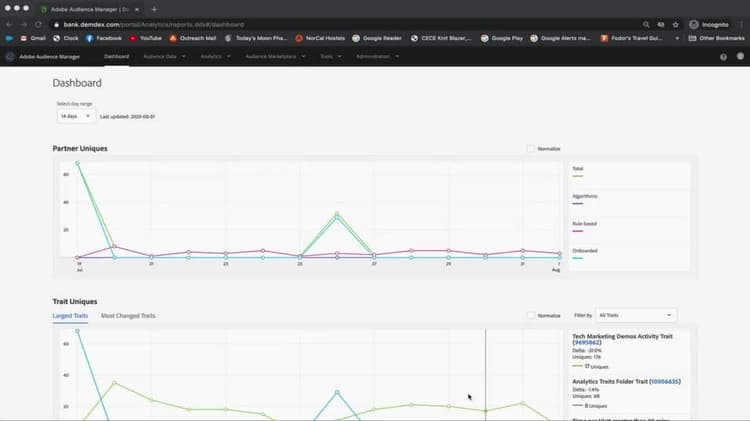Open the Google Alerts bookmark

click(560, 38)
